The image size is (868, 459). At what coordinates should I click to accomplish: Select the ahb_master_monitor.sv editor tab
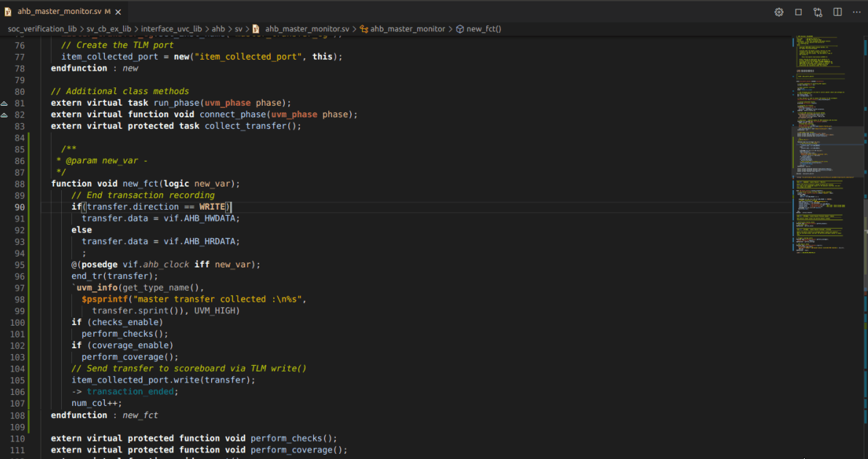[58, 12]
